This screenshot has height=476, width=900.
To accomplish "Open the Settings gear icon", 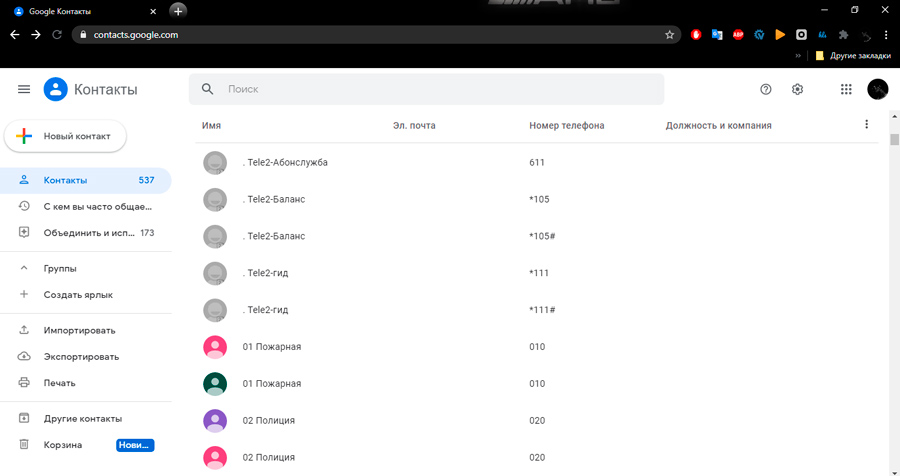I will pyautogui.click(x=797, y=89).
